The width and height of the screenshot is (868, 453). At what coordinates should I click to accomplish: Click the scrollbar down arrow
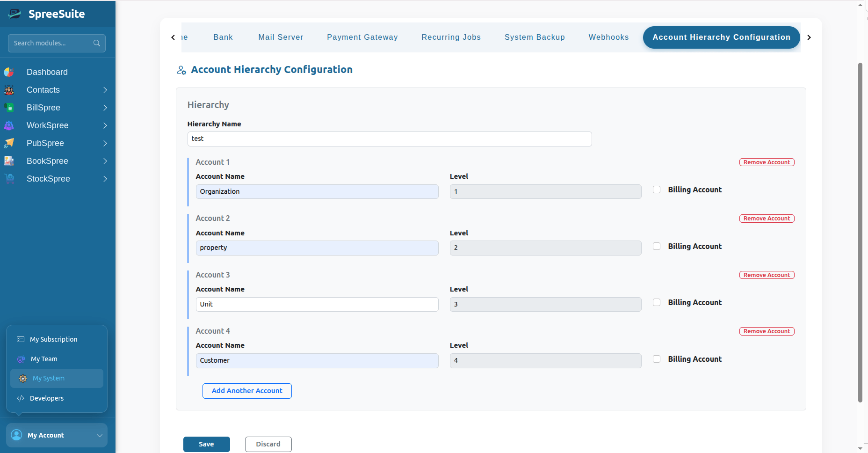860,448
